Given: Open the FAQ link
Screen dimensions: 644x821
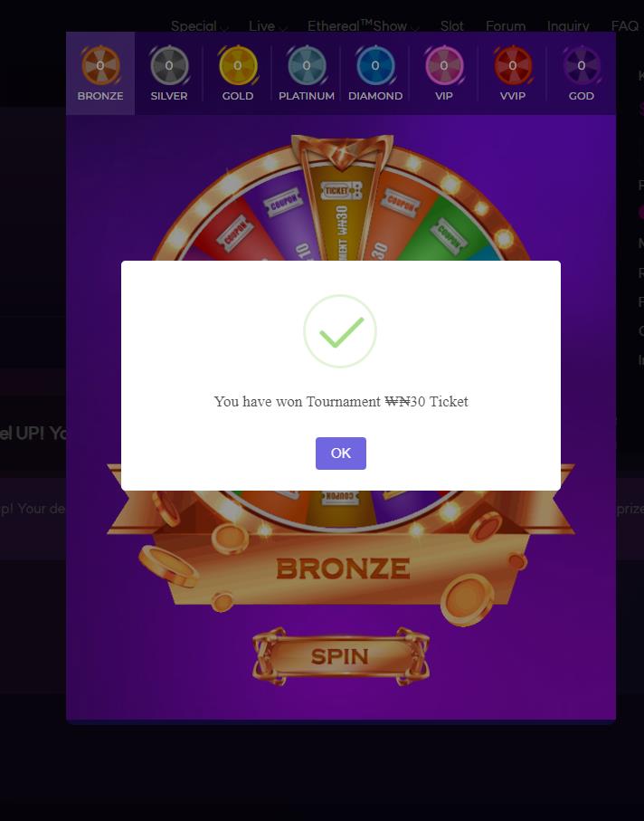Looking at the screenshot, I should [x=625, y=25].
